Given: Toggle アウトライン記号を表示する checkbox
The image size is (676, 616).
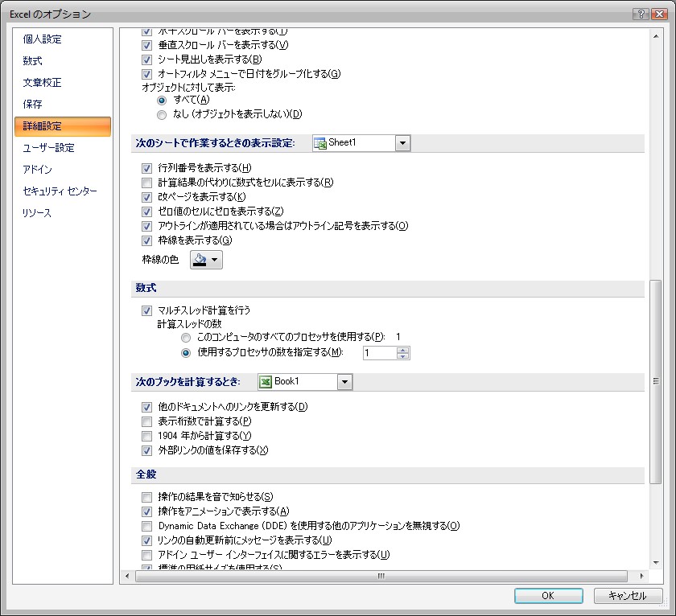Looking at the screenshot, I should pyautogui.click(x=146, y=226).
